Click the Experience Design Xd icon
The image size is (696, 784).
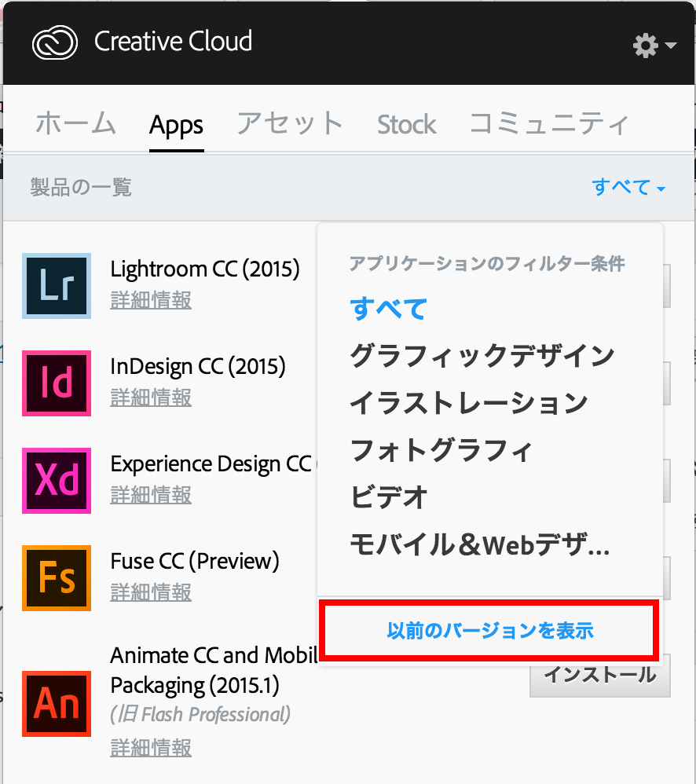tap(57, 481)
